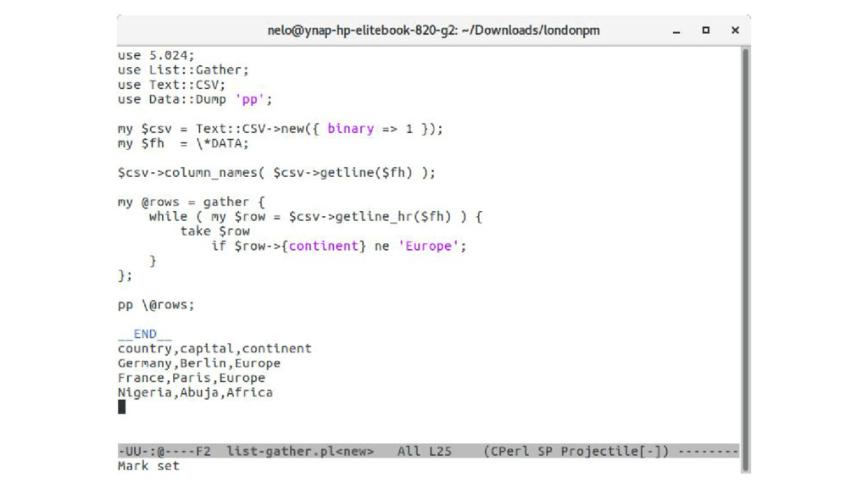
Task: Click the 'Europe' string literal in code
Action: (x=428, y=247)
